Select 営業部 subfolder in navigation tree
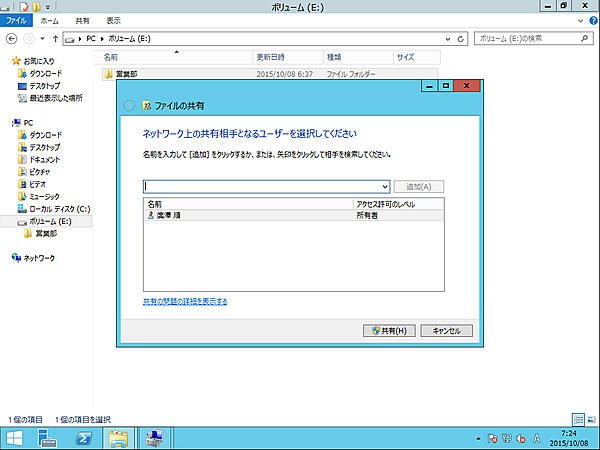 tap(40, 233)
